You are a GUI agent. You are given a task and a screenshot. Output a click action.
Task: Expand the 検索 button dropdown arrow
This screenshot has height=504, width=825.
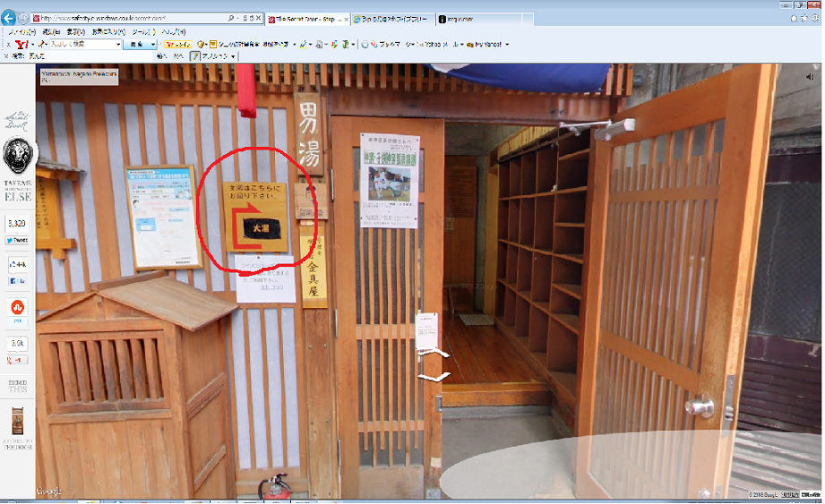[x=153, y=45]
